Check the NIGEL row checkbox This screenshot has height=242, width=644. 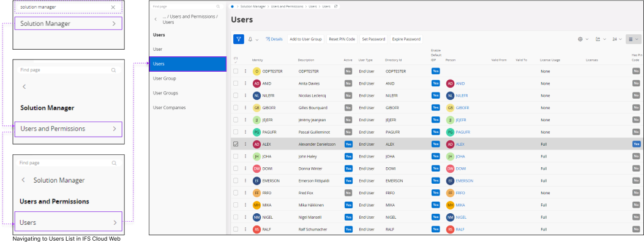click(x=236, y=217)
